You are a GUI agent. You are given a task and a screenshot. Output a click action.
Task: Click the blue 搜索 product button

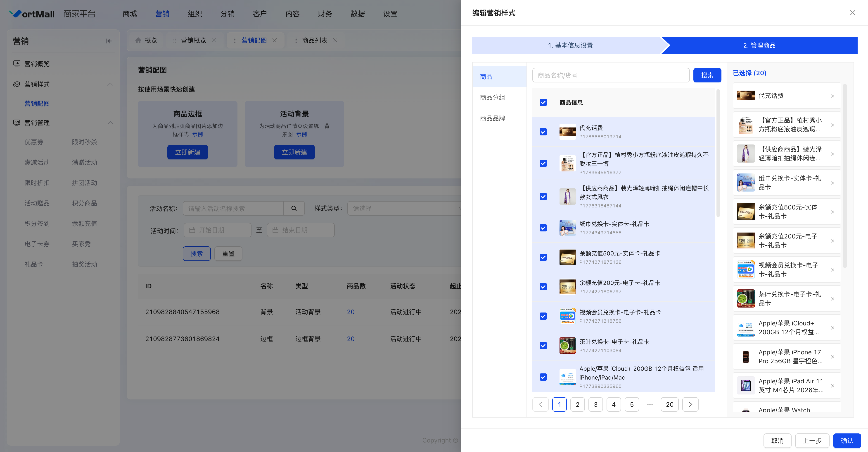click(x=707, y=75)
